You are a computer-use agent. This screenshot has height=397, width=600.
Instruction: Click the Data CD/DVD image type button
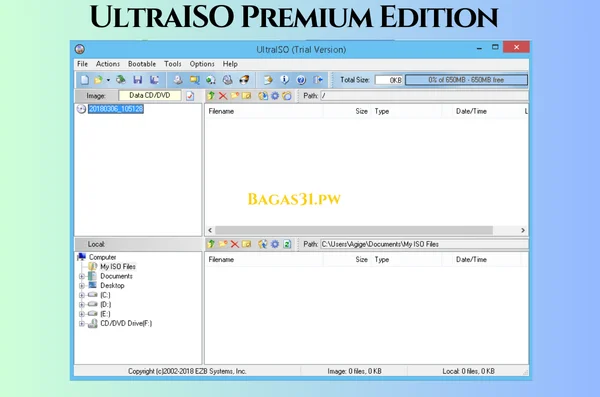coord(150,95)
